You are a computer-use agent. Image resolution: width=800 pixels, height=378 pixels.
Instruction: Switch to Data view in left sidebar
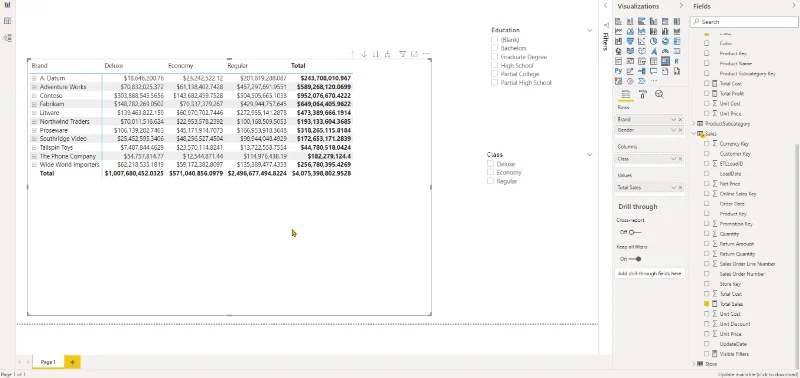tap(7, 21)
